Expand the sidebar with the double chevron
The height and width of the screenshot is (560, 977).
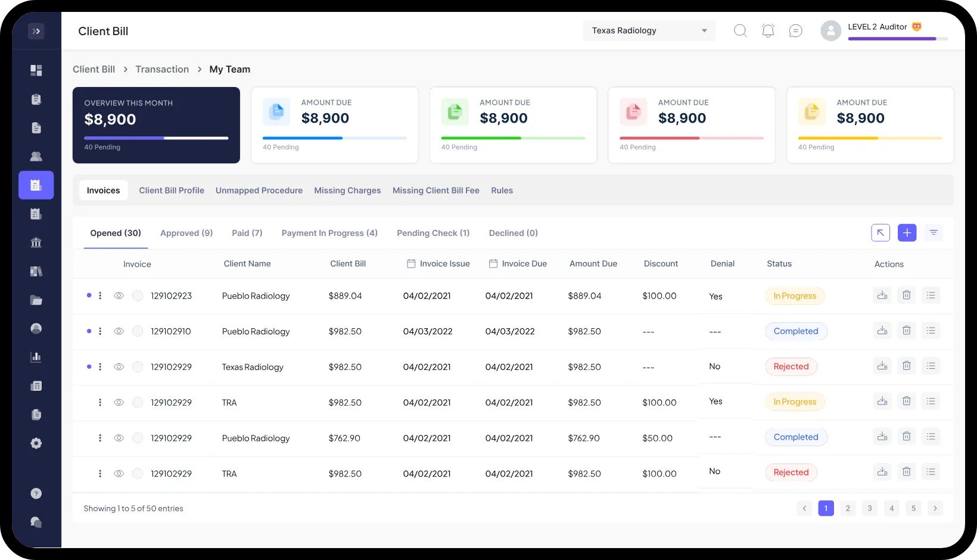[36, 31]
